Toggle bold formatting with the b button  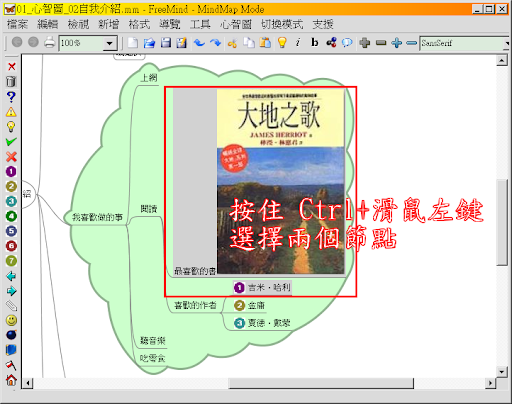coord(314,42)
